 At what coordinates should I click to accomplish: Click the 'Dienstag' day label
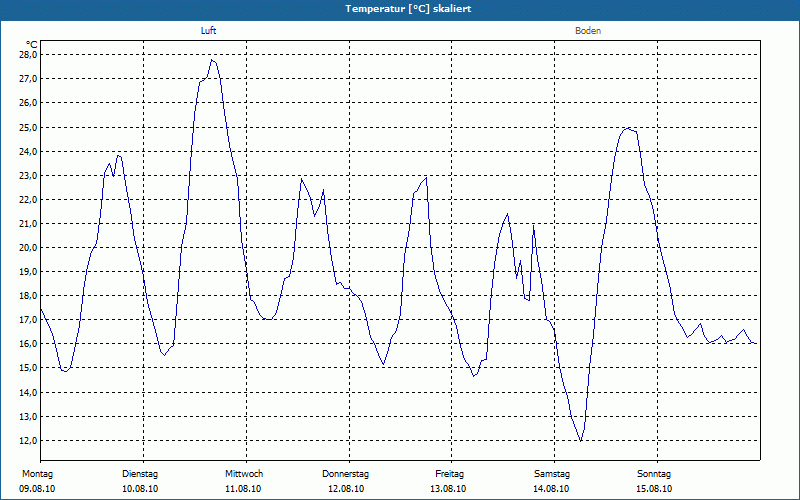140,474
